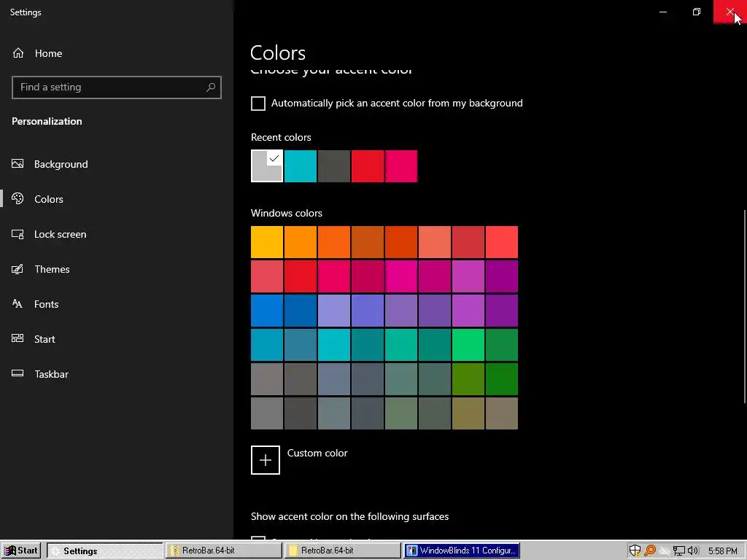
Task: Select the yellow gold Windows color
Action: [x=267, y=242]
